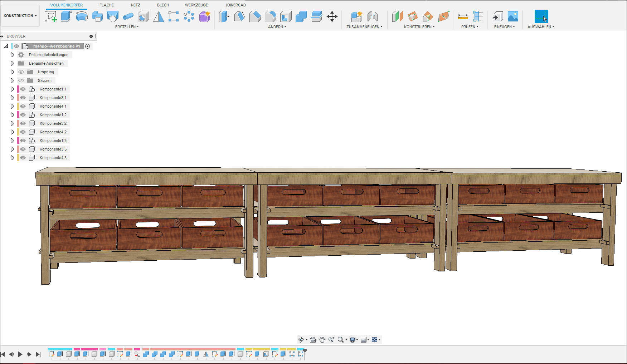Jump to the timeline end
Screen dimensions: 627x364
tap(38, 354)
